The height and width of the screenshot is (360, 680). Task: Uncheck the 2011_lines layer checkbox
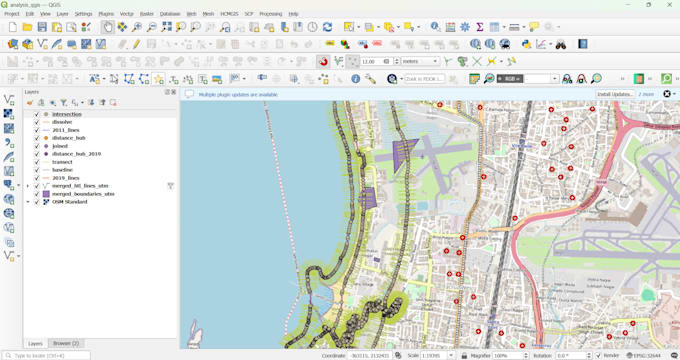36,130
